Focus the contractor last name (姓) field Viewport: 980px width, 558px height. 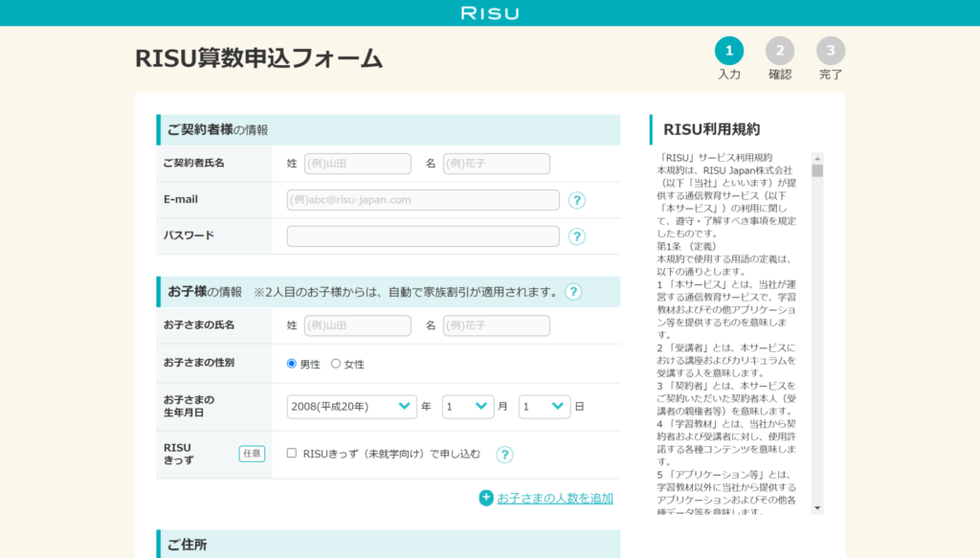pos(358,164)
